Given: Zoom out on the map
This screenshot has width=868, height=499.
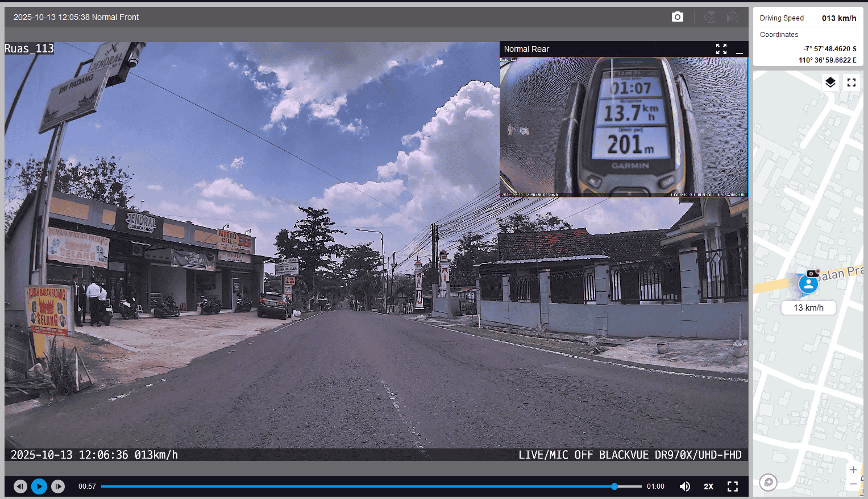Looking at the screenshot, I should click(x=853, y=484).
